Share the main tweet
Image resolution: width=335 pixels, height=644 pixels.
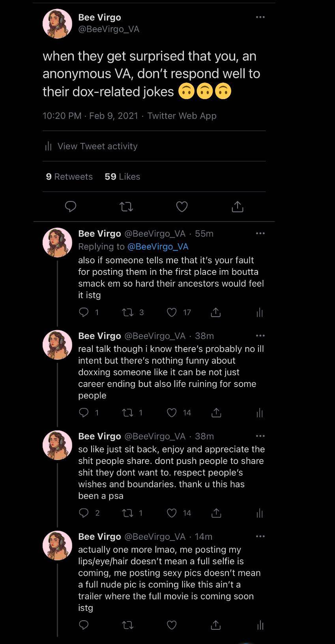[237, 207]
